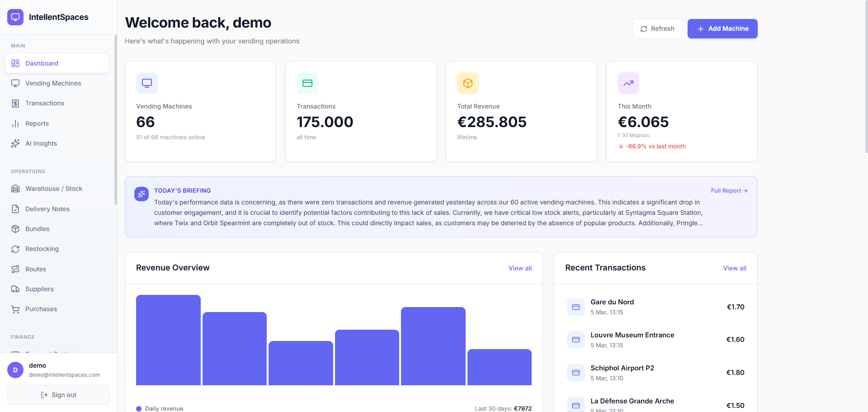
Task: Click the Warehouse / Stock building icon
Action: (x=15, y=189)
